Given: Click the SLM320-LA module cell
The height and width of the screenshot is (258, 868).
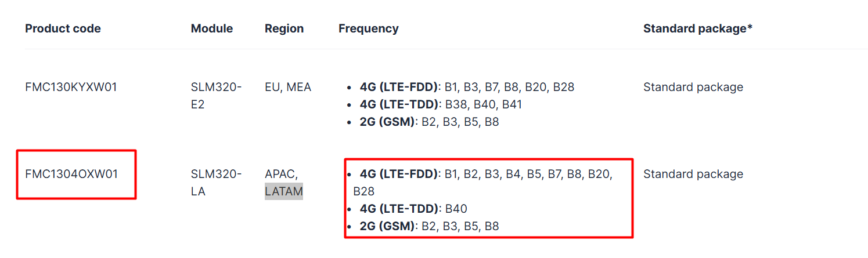Looking at the screenshot, I should (217, 183).
